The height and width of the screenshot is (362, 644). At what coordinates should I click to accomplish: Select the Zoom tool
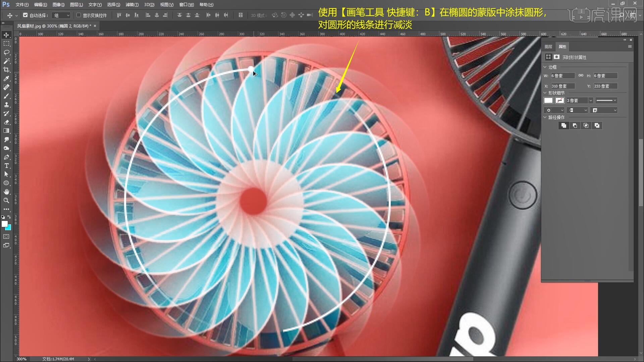pos(6,200)
